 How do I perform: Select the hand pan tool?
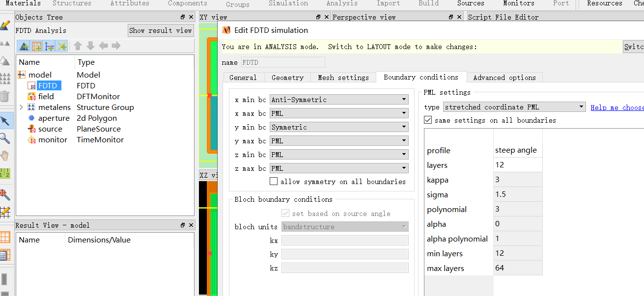pos(5,156)
